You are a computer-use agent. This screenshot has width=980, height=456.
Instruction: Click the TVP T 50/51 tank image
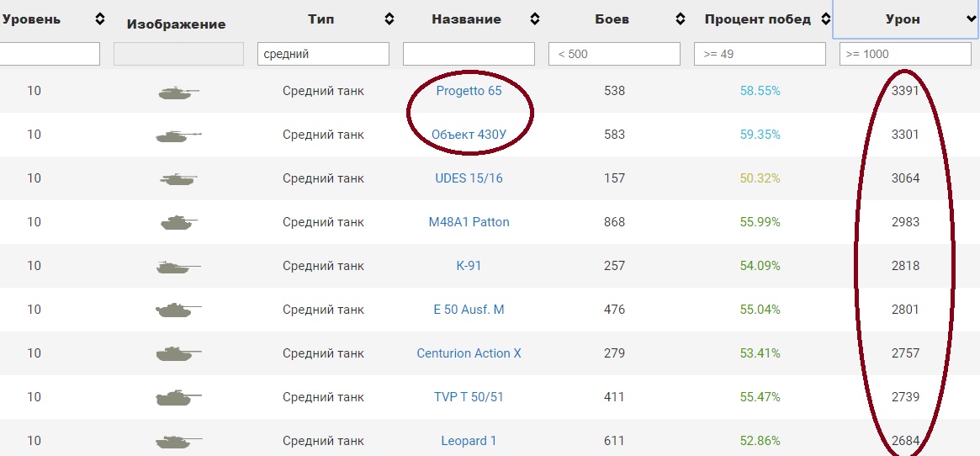pos(178,397)
